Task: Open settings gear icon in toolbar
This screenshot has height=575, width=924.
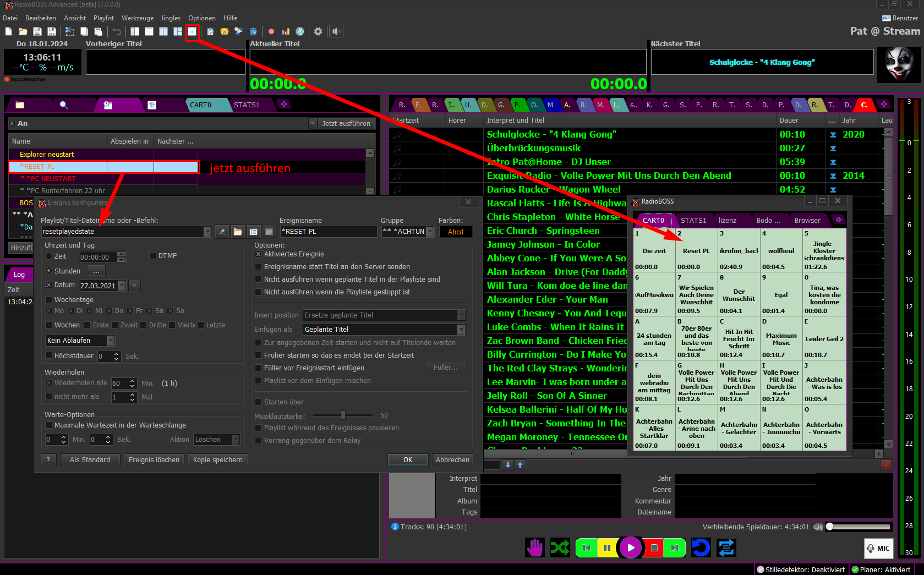Action: (318, 32)
